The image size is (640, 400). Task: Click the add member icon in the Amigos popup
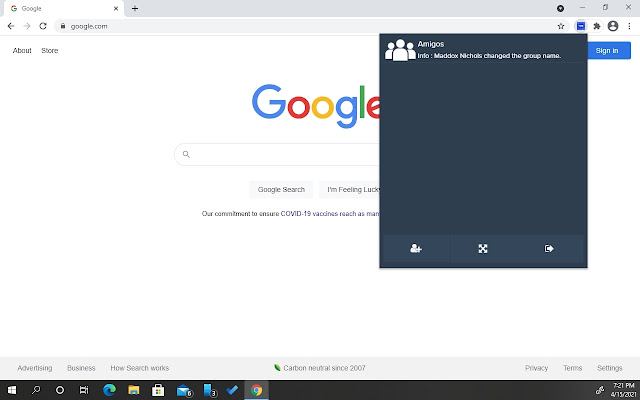416,248
